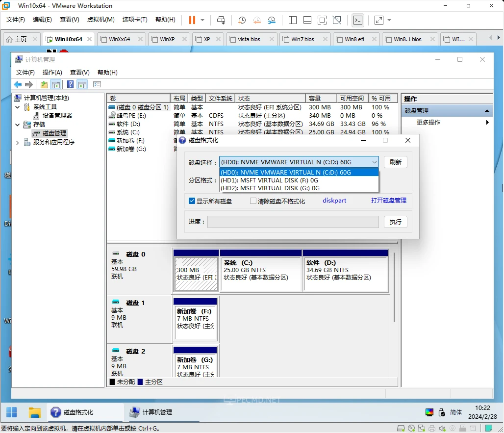Click the back arrow in Computer Management

[x=18, y=84]
